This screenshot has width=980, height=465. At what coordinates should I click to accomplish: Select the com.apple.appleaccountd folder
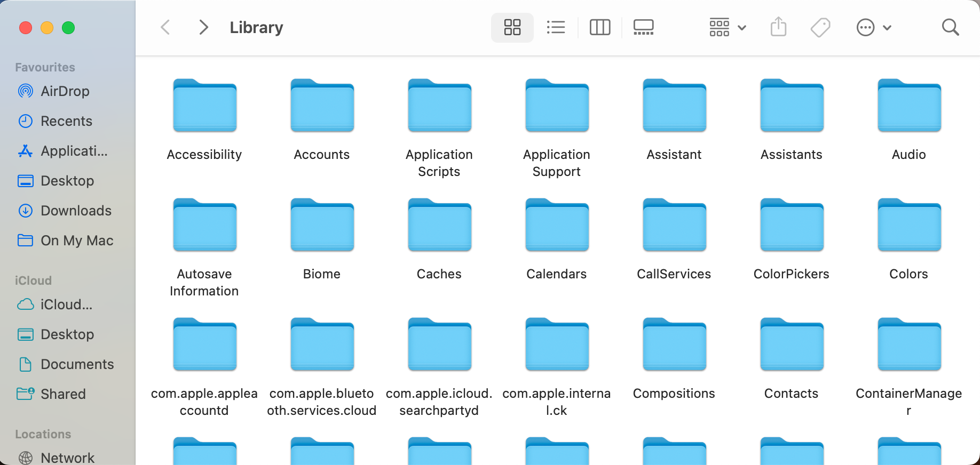pyautogui.click(x=204, y=344)
